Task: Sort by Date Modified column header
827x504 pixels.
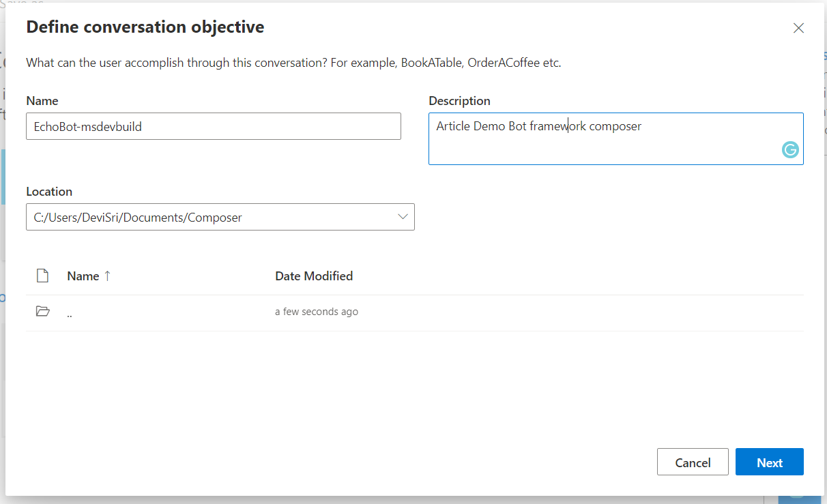Action: click(x=314, y=276)
